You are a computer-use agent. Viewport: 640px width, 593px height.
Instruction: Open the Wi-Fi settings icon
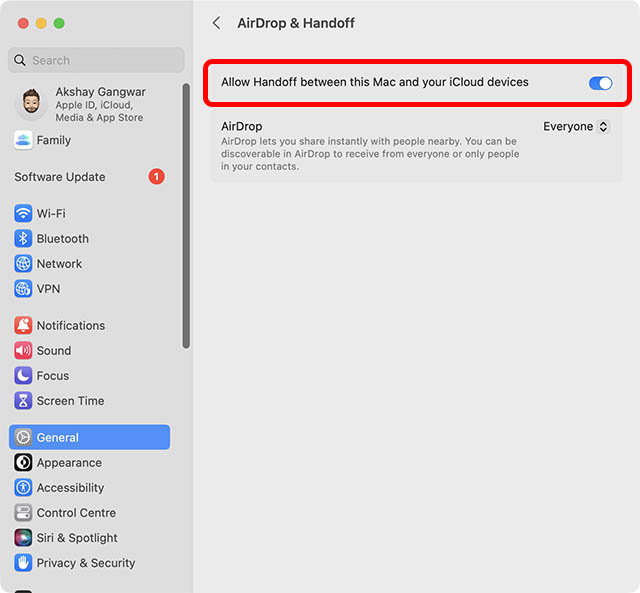click(x=23, y=213)
